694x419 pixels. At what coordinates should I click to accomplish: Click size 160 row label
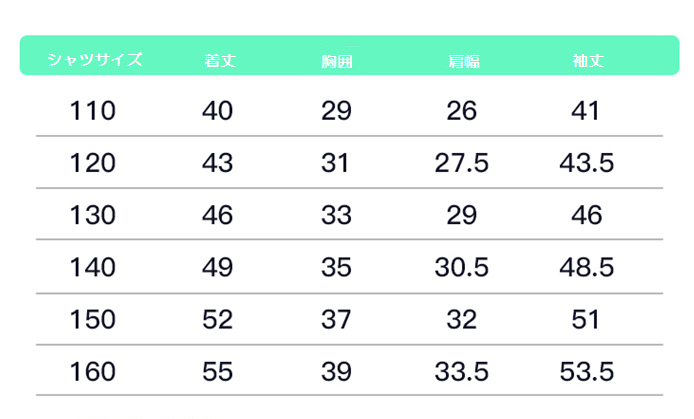(x=93, y=372)
